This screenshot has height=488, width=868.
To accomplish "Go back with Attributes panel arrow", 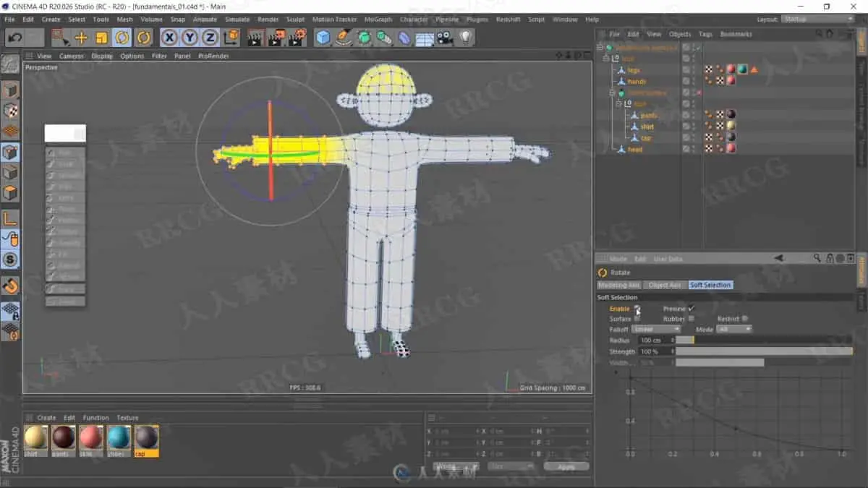I will point(779,258).
